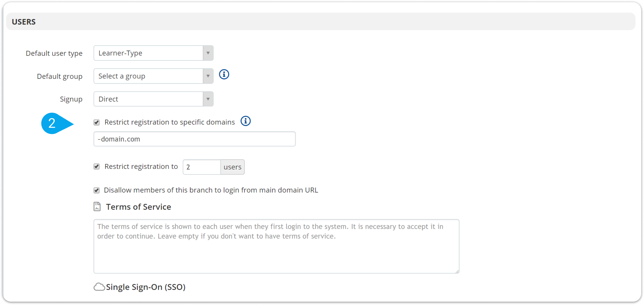Click the Direct signup dropdown arrow

208,99
